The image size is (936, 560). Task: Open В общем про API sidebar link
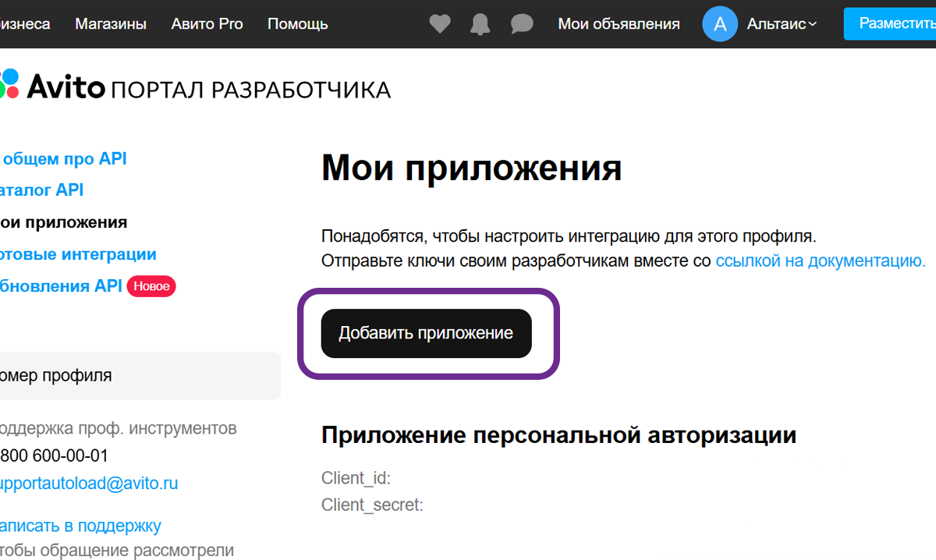(64, 159)
